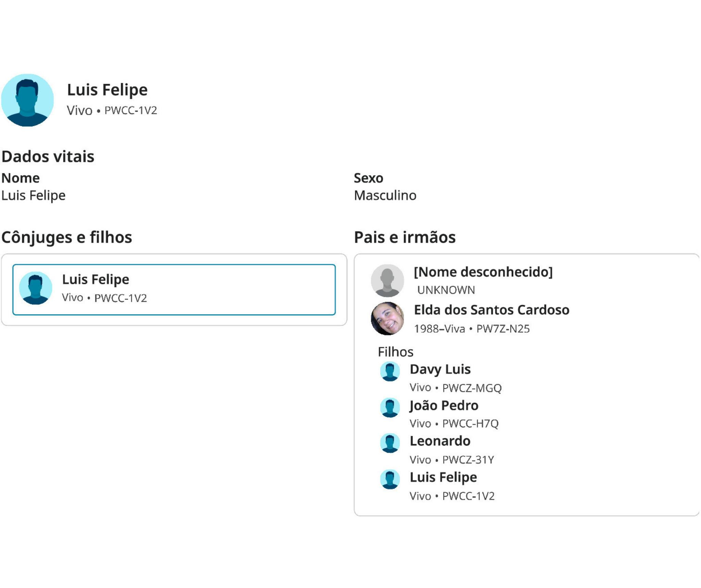The height and width of the screenshot is (588, 701).
Task: Open Elda dos Santos Cardoso's photo
Action: [x=387, y=318]
